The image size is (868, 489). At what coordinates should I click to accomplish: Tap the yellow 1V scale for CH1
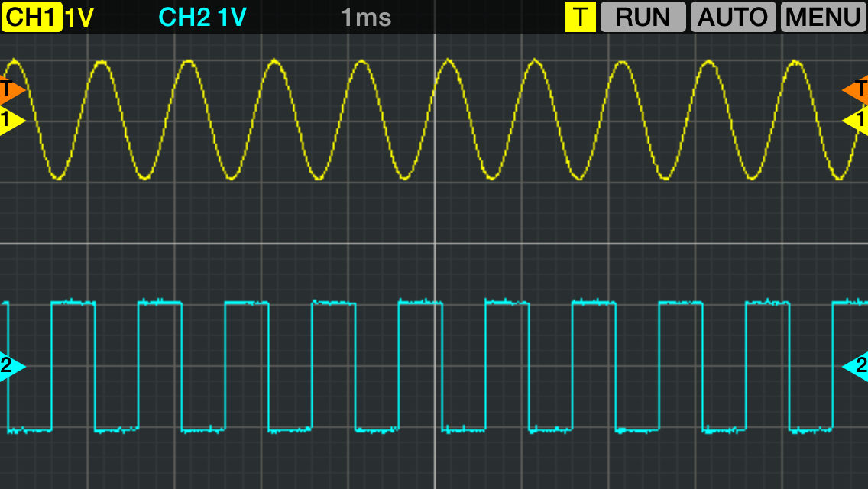[x=79, y=17]
